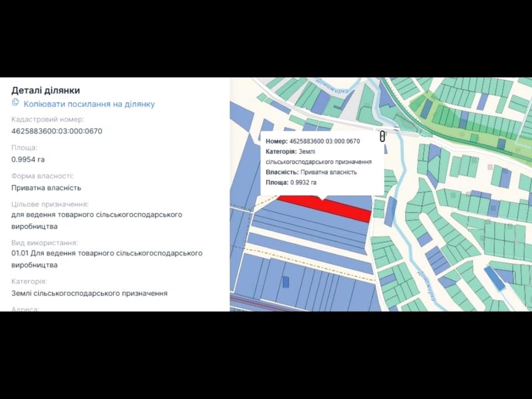Click the "Кадастровий номер" field label
This screenshot has width=532, height=399.
pyautogui.click(x=48, y=119)
